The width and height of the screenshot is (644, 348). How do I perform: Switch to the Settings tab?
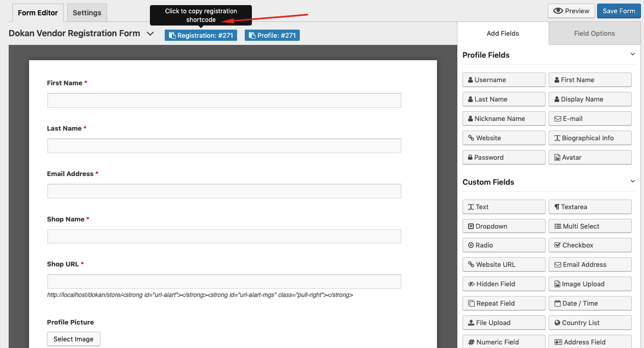click(87, 13)
